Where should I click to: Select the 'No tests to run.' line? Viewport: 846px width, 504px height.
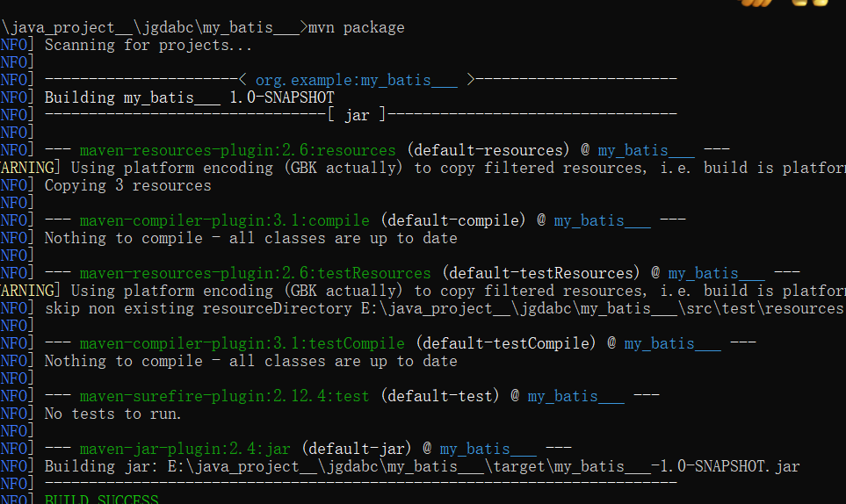(x=112, y=414)
